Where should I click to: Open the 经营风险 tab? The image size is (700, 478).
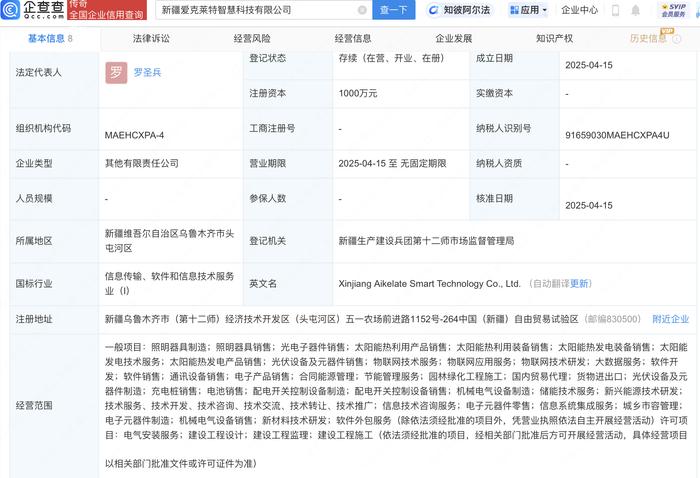[x=252, y=38]
